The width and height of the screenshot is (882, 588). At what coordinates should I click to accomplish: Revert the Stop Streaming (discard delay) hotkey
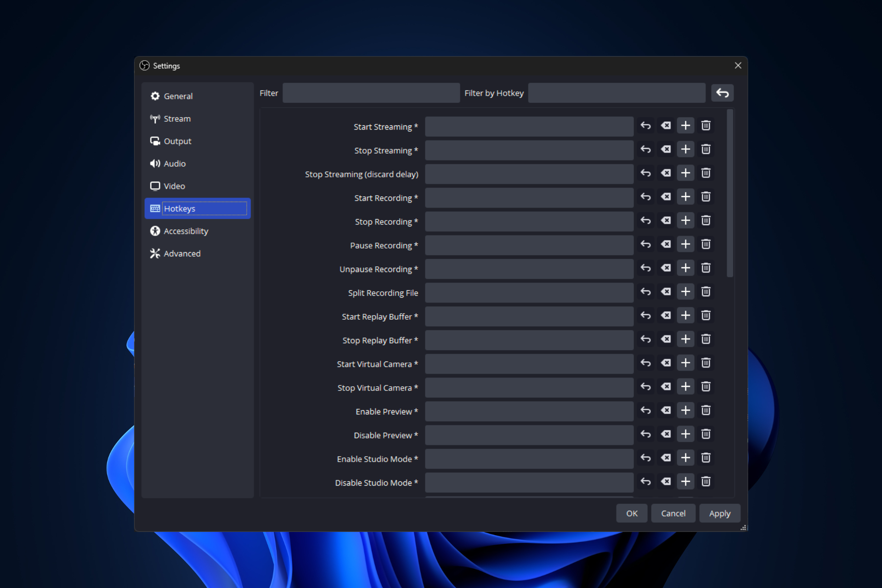tap(645, 173)
